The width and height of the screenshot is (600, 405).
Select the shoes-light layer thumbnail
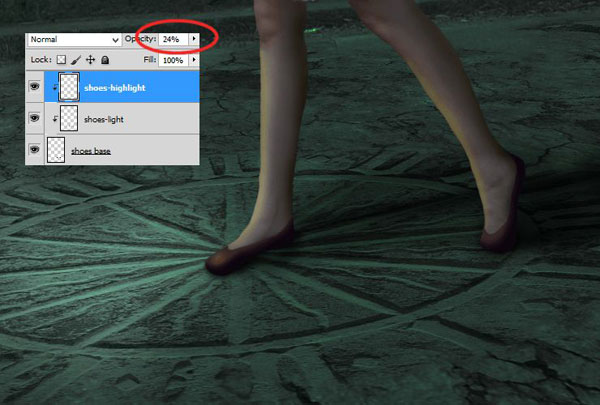tap(69, 119)
